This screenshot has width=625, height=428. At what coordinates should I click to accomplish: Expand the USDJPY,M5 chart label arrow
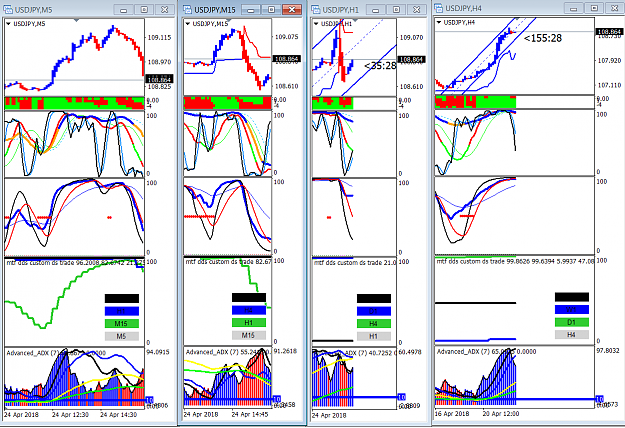pyautogui.click(x=8, y=24)
